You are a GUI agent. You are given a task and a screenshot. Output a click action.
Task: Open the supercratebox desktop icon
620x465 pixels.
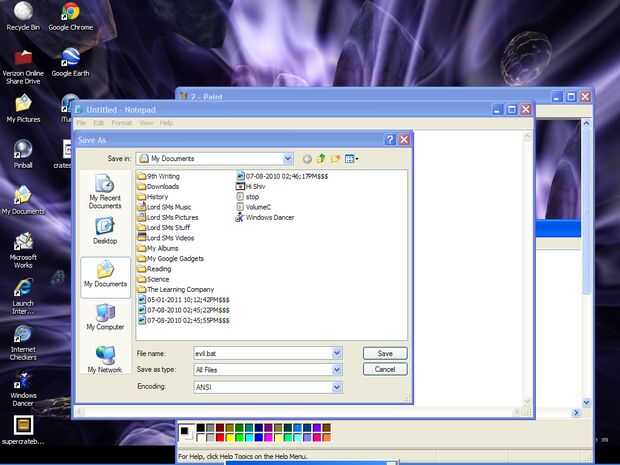(x=23, y=430)
